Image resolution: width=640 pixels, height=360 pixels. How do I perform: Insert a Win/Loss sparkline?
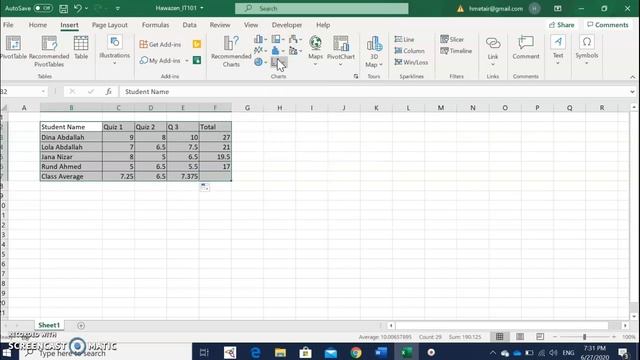[411, 62]
